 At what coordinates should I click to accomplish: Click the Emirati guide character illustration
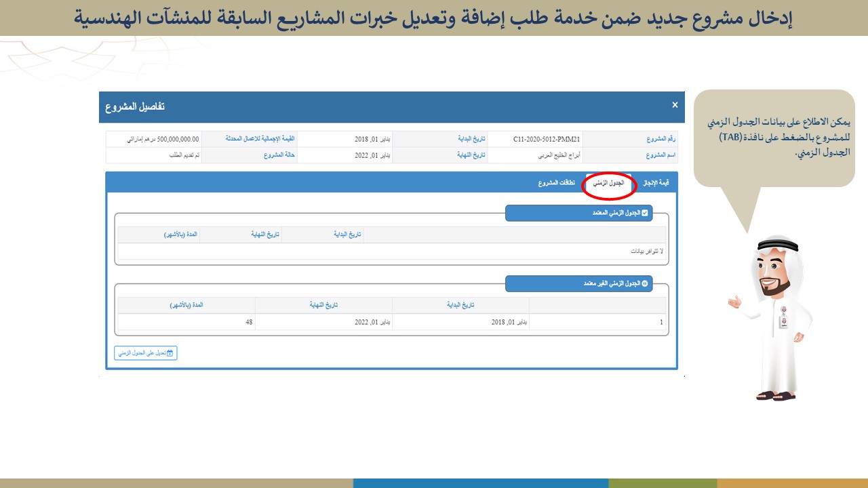click(x=773, y=317)
